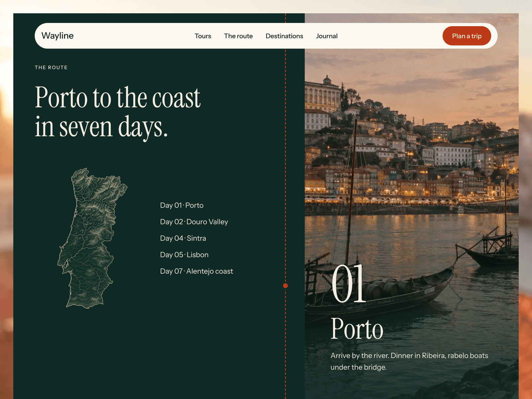This screenshot has height=399, width=532.
Task: Visit the Journal section
Action: 327,36
